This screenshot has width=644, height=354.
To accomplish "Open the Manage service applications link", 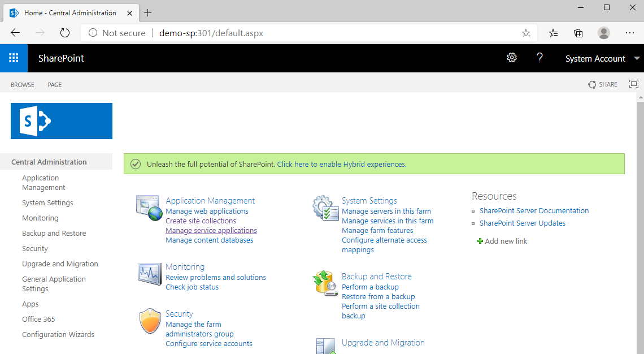I will pos(211,230).
